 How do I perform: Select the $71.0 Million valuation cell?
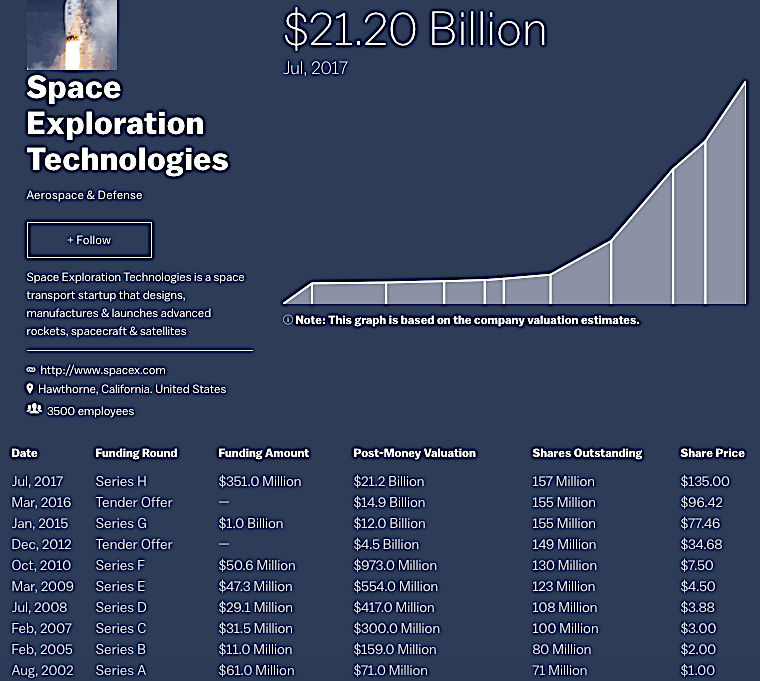tap(391, 670)
